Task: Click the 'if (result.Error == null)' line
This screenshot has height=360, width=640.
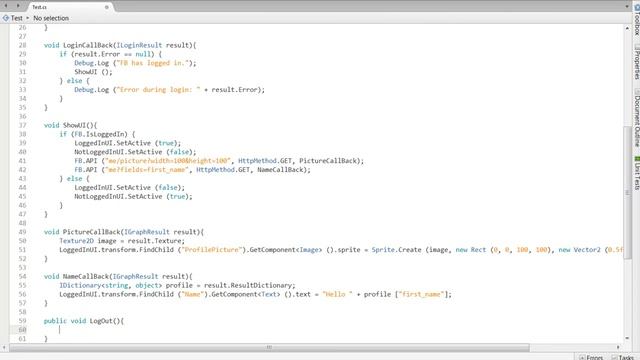Action: click(x=110, y=54)
